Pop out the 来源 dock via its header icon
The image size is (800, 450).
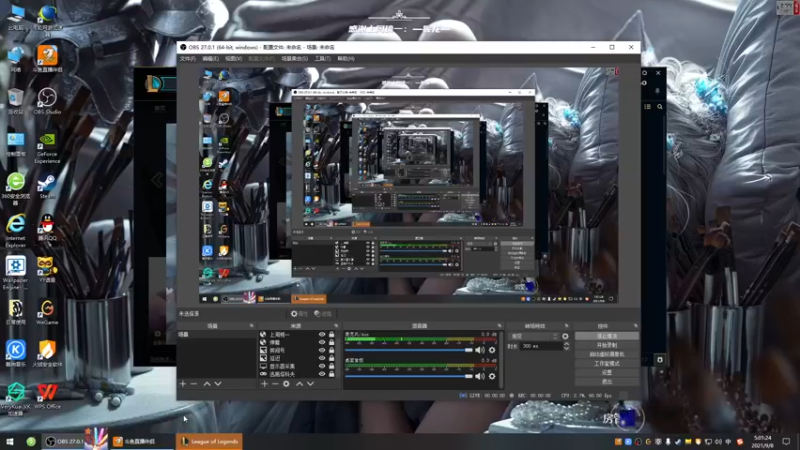click(336, 326)
